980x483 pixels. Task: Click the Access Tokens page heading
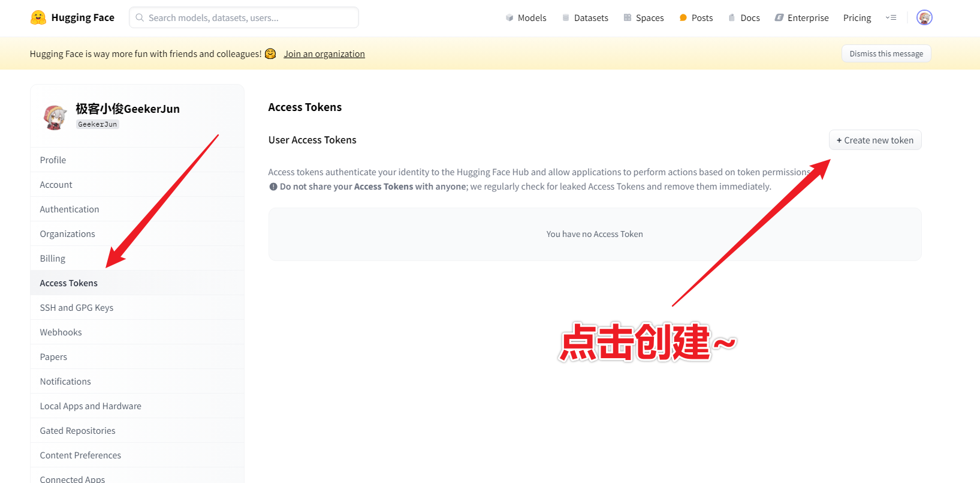pos(305,107)
